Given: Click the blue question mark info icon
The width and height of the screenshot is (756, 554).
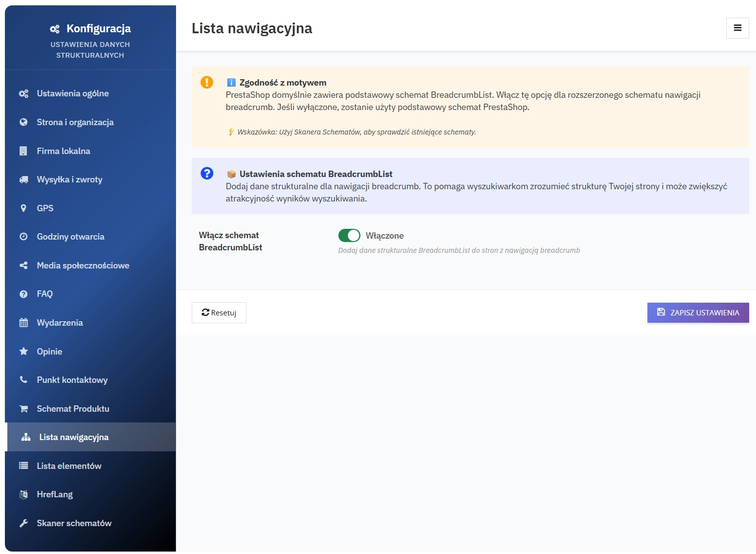Looking at the screenshot, I should 207,174.
